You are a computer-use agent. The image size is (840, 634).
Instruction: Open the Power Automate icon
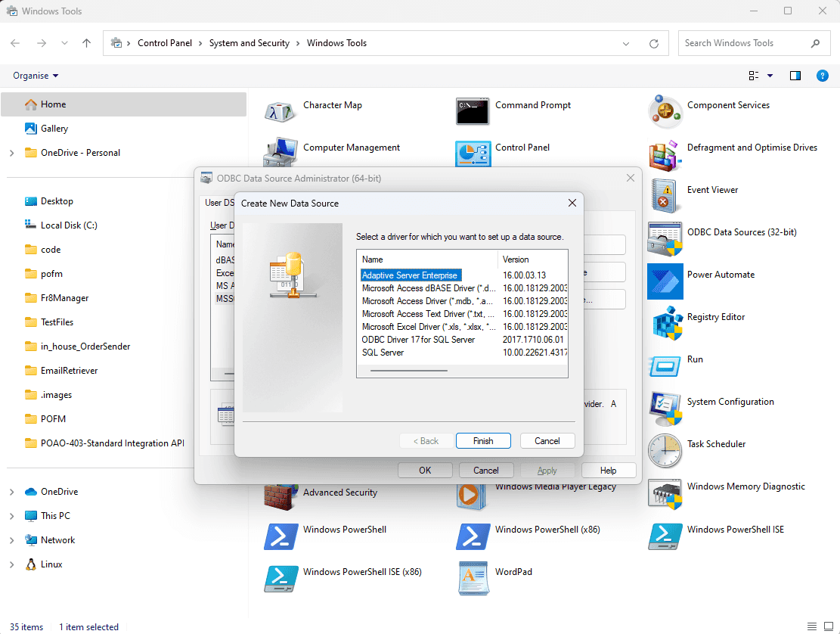coord(665,281)
